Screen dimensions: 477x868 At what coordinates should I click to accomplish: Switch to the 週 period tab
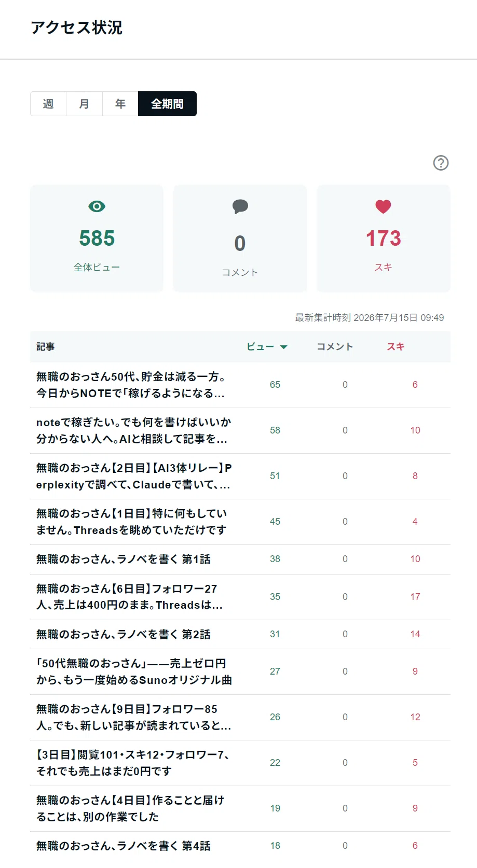pos(48,104)
